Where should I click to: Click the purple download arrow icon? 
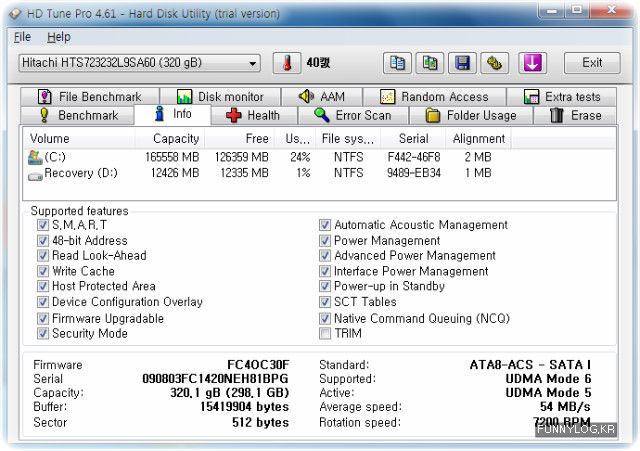click(x=533, y=63)
